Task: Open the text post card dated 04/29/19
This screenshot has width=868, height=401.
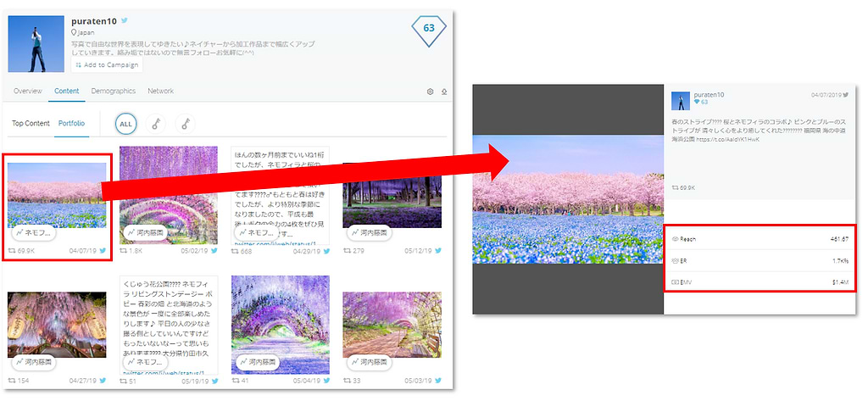Action: click(280, 195)
